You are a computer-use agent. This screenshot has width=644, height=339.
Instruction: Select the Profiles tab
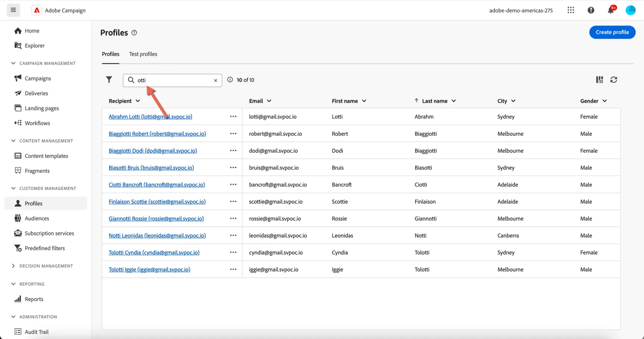coord(111,54)
